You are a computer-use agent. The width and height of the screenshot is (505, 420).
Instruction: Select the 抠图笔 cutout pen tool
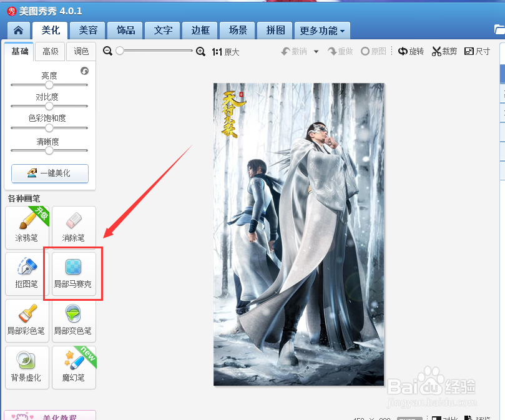(27, 274)
